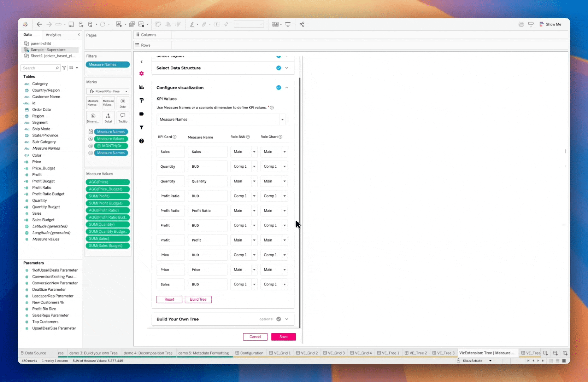The image size is (588, 382).
Task: Click the bar chart icon in extension sidebar
Action: 141,87
